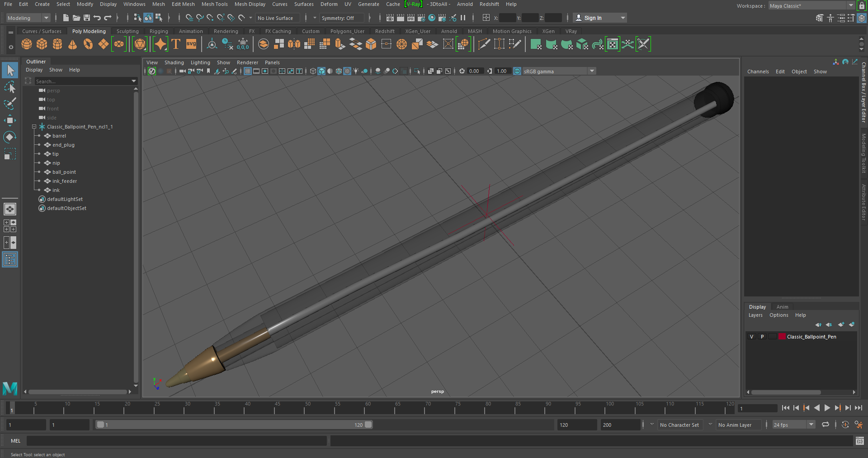
Task: Click the Maya logo home icon
Action: tap(10, 388)
